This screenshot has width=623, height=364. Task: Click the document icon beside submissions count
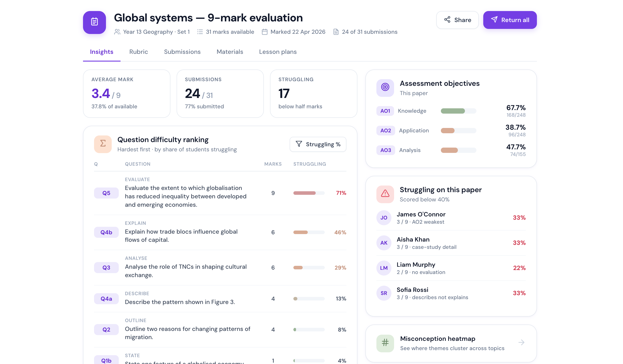(x=336, y=32)
